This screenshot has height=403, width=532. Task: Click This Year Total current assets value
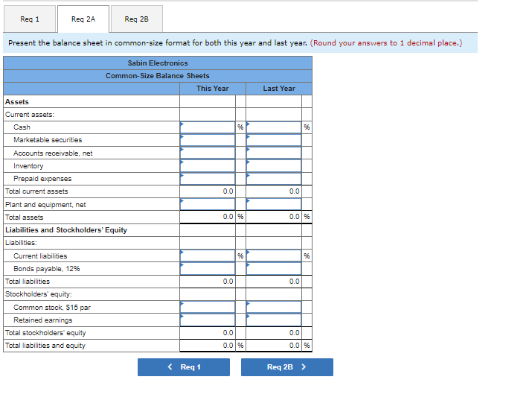coord(228,191)
